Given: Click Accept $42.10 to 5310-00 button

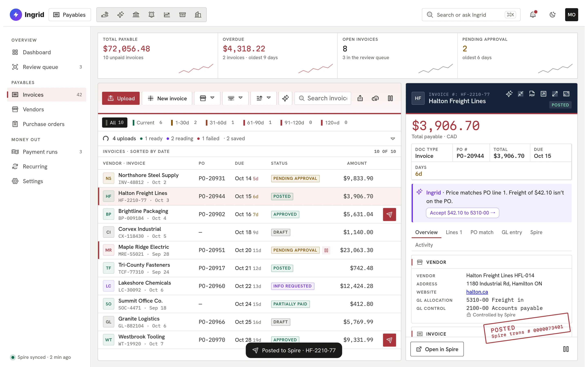Looking at the screenshot, I should (462, 213).
